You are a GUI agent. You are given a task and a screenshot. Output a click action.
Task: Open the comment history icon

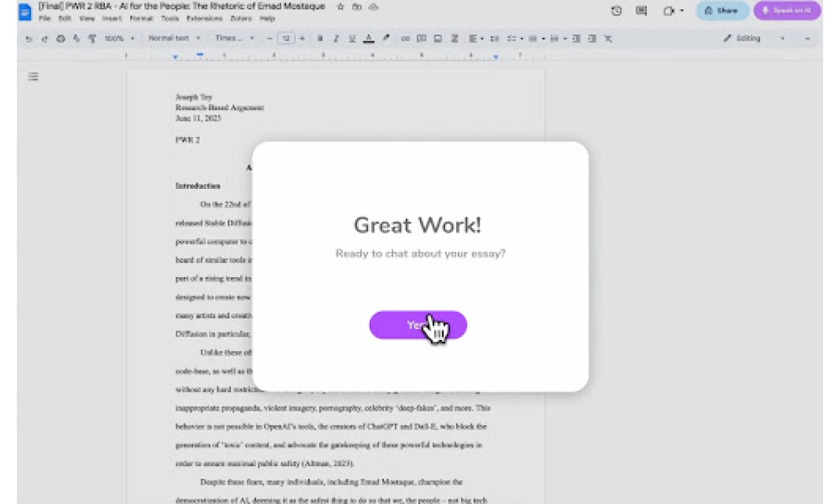pyautogui.click(x=641, y=10)
